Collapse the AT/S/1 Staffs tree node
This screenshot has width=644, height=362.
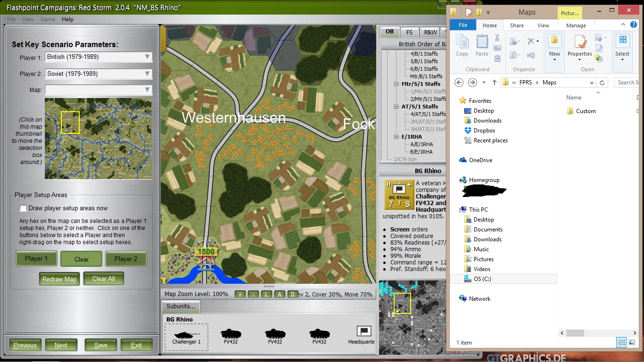396,107
